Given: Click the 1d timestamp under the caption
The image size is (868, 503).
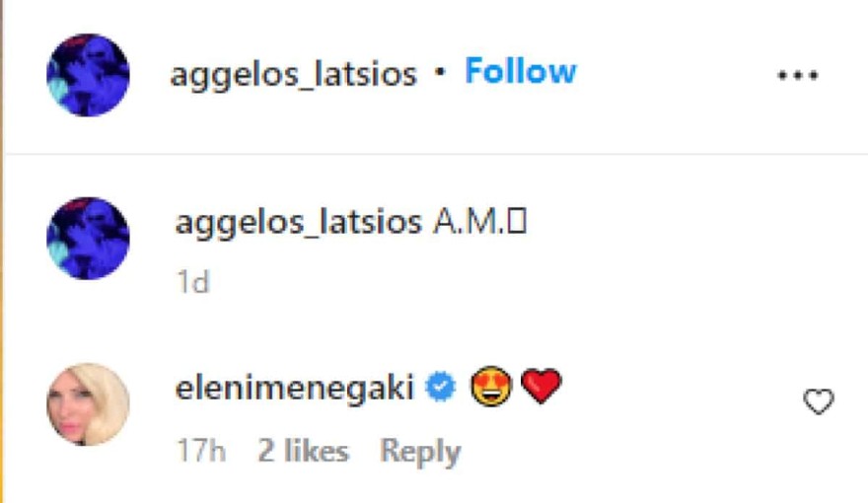Looking at the screenshot, I should (192, 283).
